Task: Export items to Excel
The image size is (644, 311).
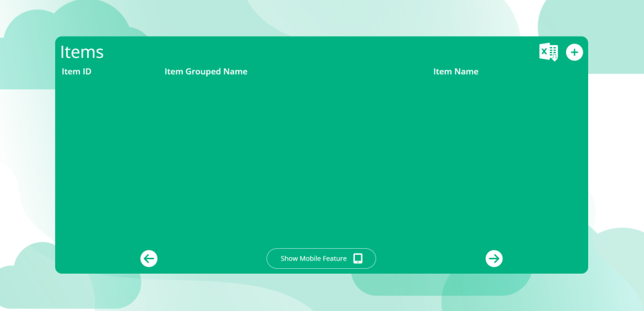Action: [548, 52]
